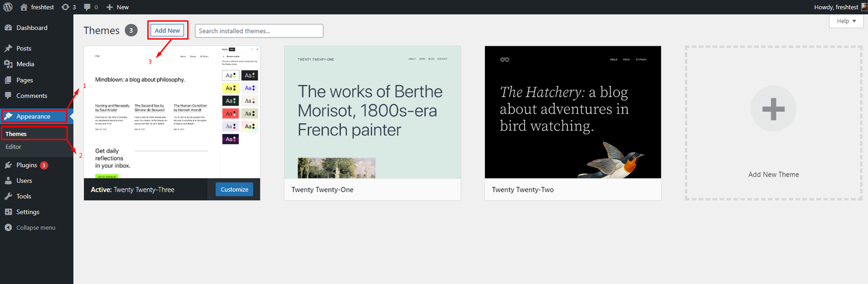The width and height of the screenshot is (868, 284).
Task: Click the user avatar next to Howdy
Action: 864,7
